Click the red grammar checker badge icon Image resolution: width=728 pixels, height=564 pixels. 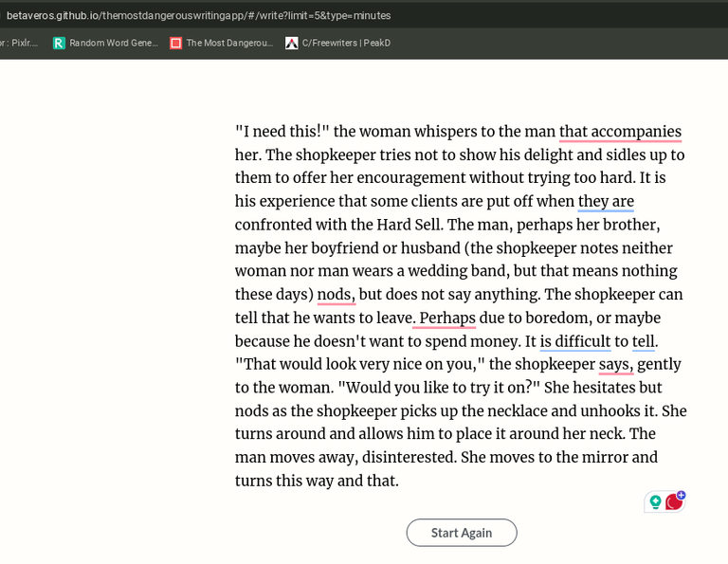(x=674, y=501)
